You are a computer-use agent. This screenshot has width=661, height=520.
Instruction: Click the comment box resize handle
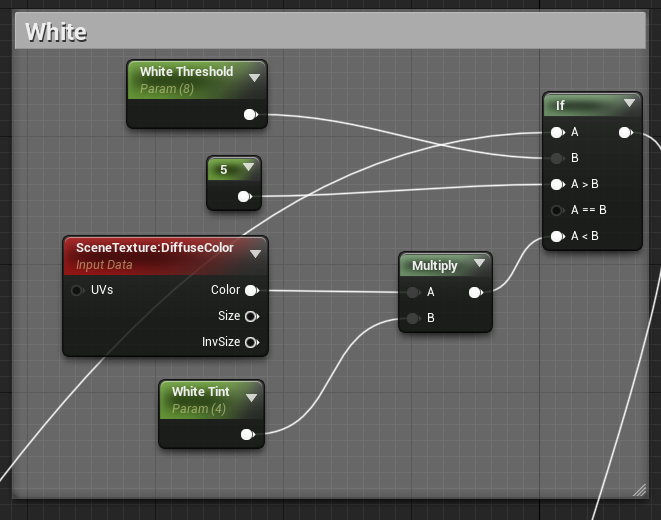[x=639, y=489]
